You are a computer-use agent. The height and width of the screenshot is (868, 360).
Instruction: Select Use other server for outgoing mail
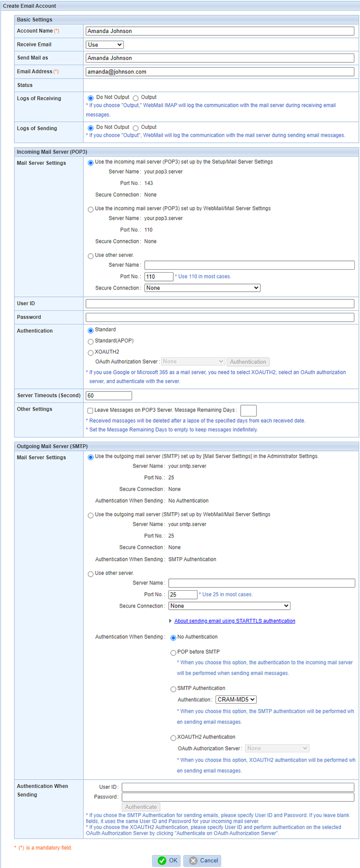point(91,574)
